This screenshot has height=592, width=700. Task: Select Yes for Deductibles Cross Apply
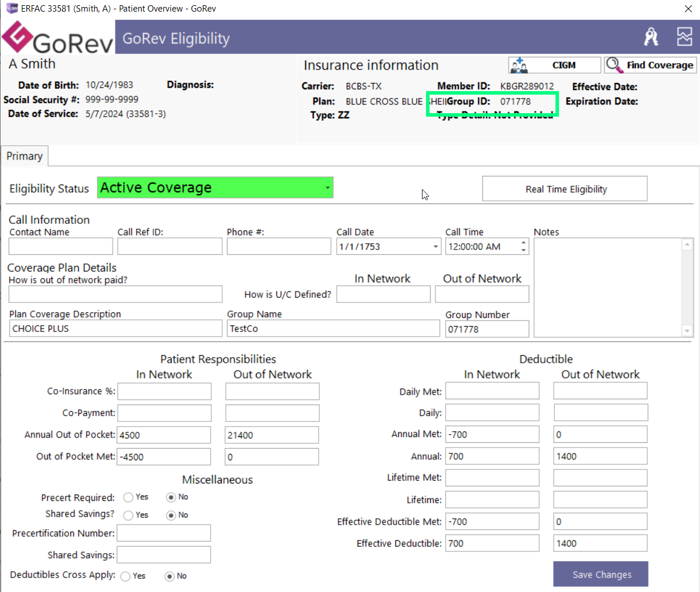125,576
